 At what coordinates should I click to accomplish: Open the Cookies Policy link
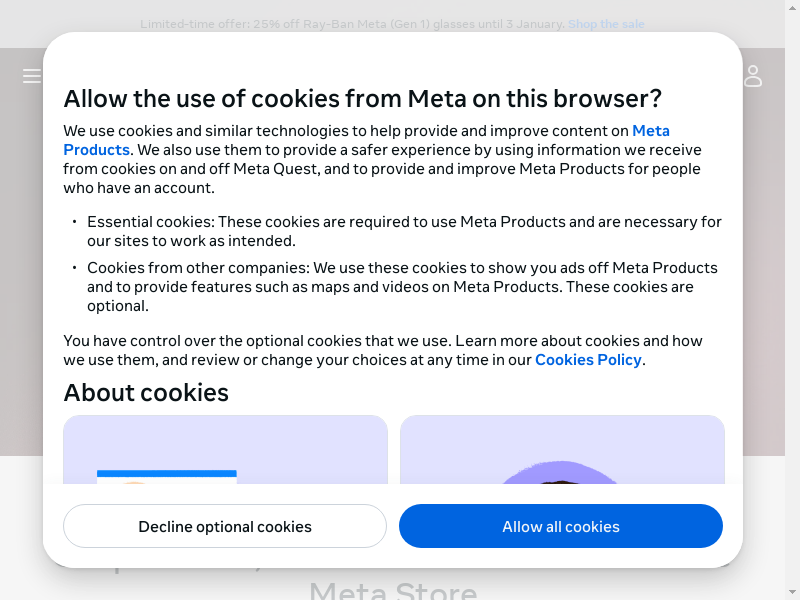[588, 360]
